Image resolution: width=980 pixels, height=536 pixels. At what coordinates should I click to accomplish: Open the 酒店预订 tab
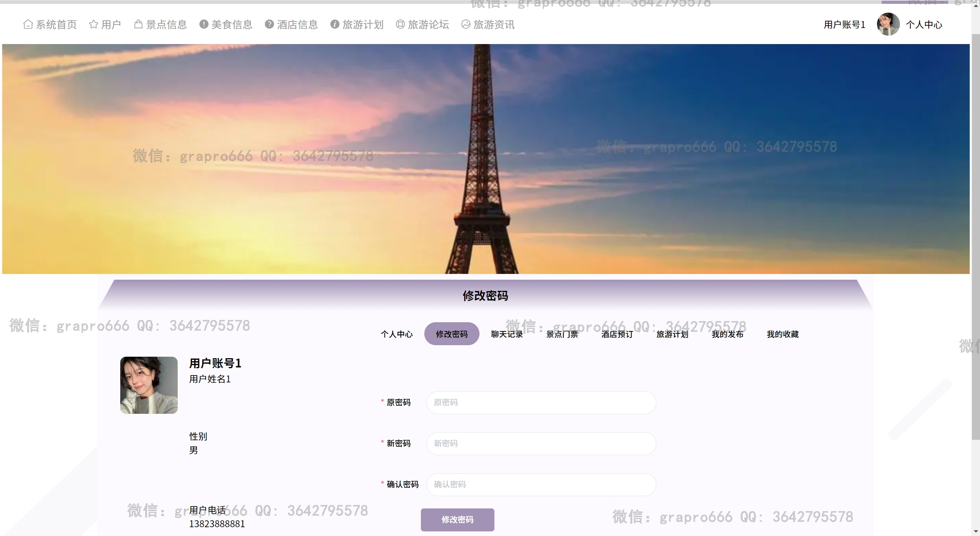click(617, 334)
